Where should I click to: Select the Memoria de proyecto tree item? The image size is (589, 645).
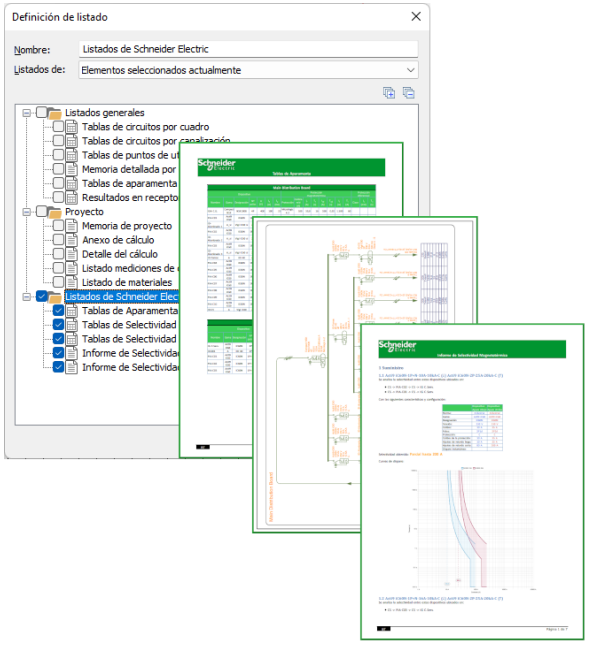(x=127, y=226)
